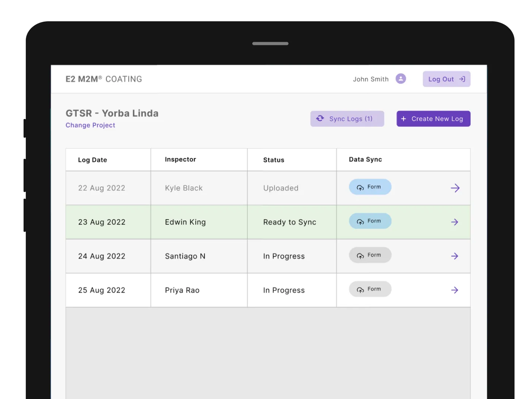Select the Ready to Sync status cell

(290, 222)
